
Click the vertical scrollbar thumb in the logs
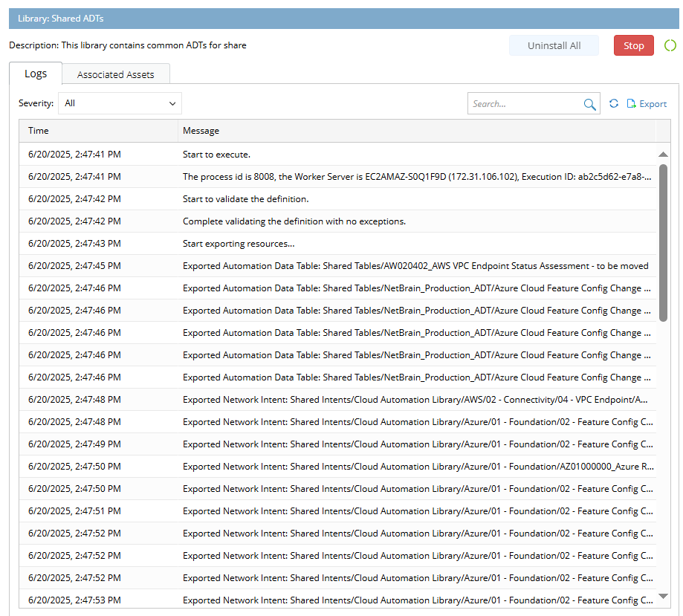click(664, 241)
